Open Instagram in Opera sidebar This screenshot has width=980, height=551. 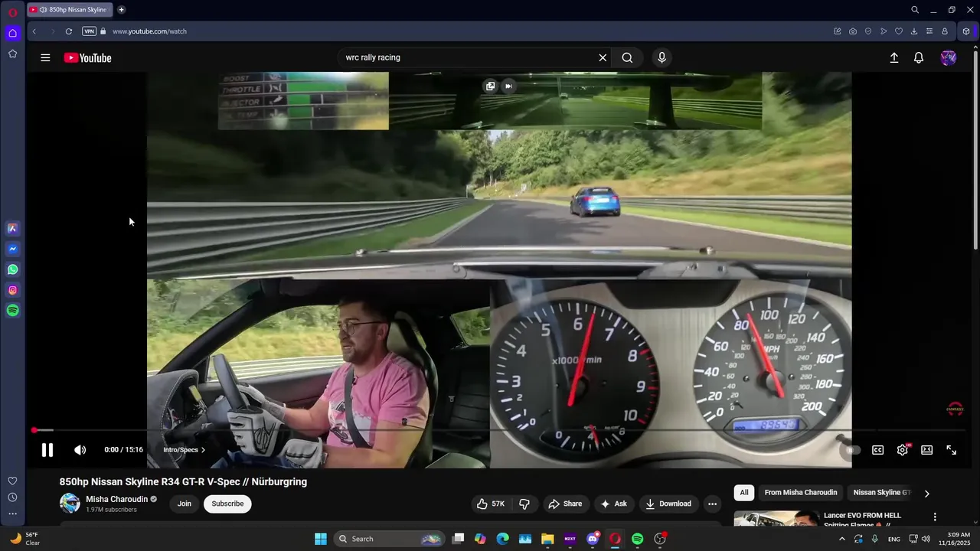coord(13,290)
